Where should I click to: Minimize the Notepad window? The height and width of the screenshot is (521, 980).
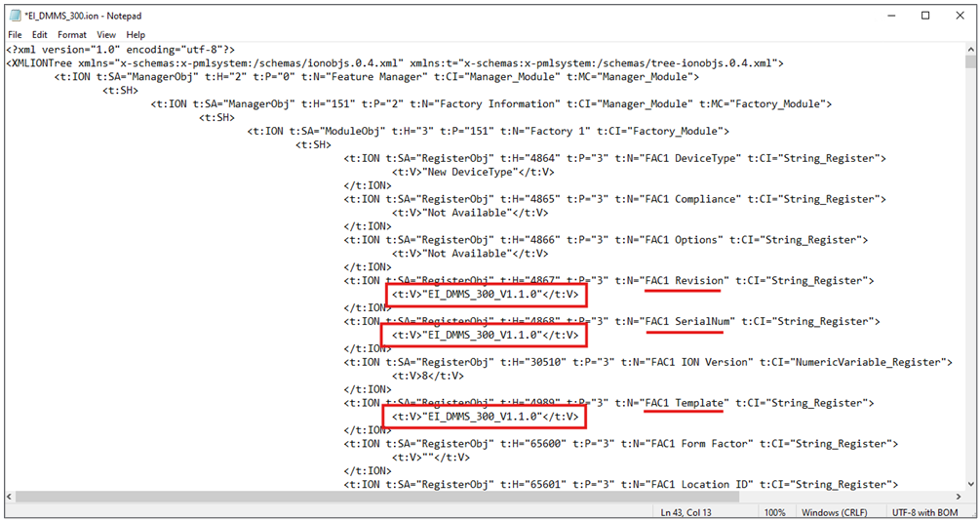890,16
